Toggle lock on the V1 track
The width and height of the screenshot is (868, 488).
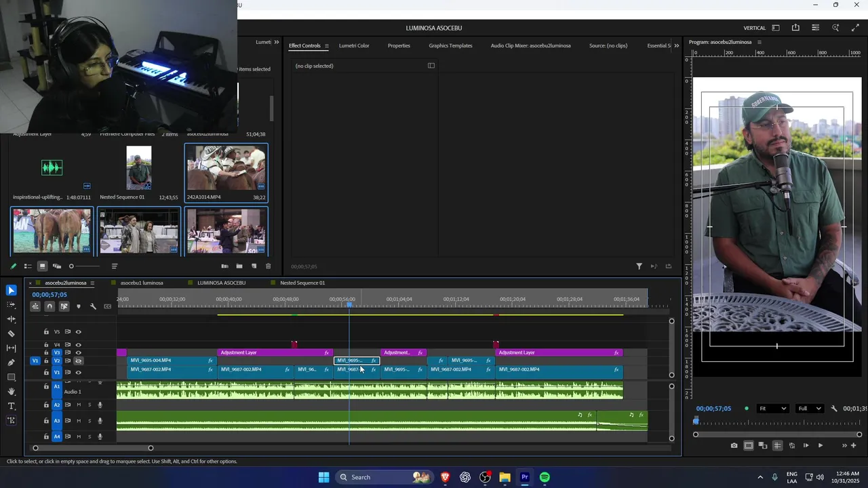[x=46, y=373]
